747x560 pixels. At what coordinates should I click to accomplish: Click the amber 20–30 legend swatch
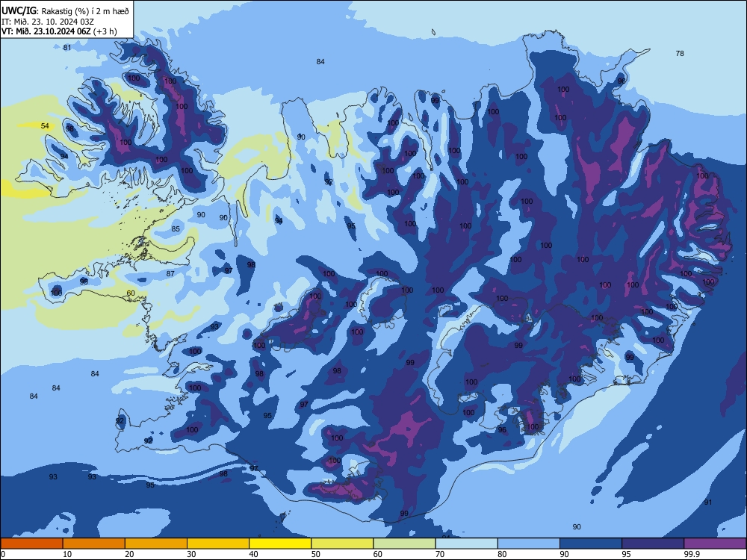coord(156,544)
